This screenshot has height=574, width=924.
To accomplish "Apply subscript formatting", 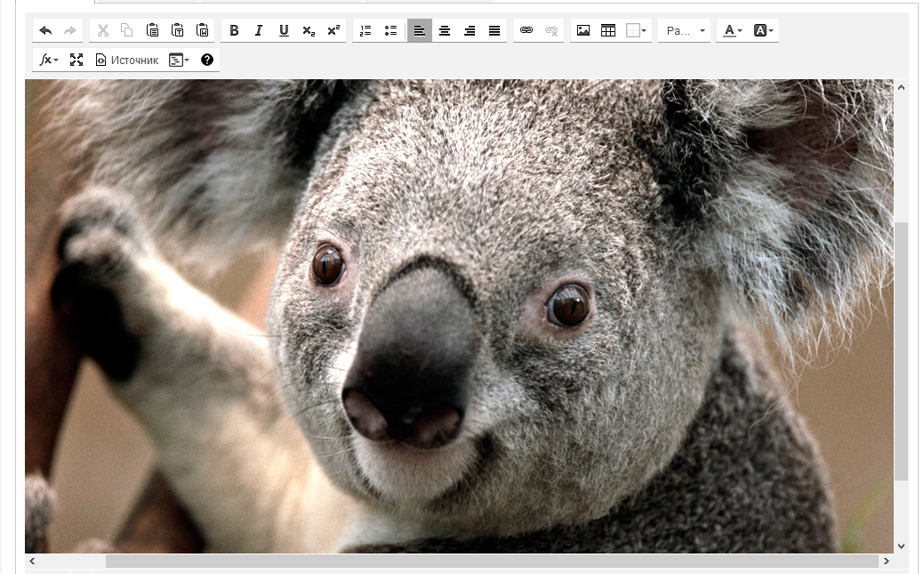I will [309, 30].
